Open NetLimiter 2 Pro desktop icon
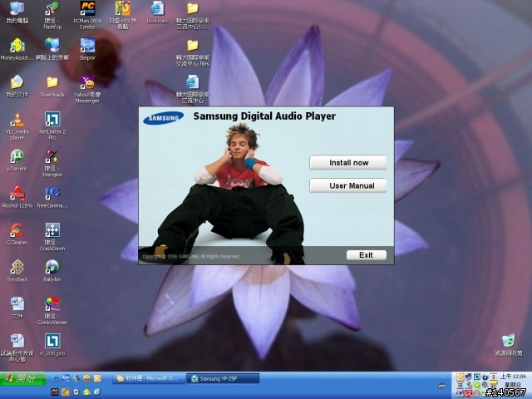This screenshot has height=399, width=532. (52, 126)
